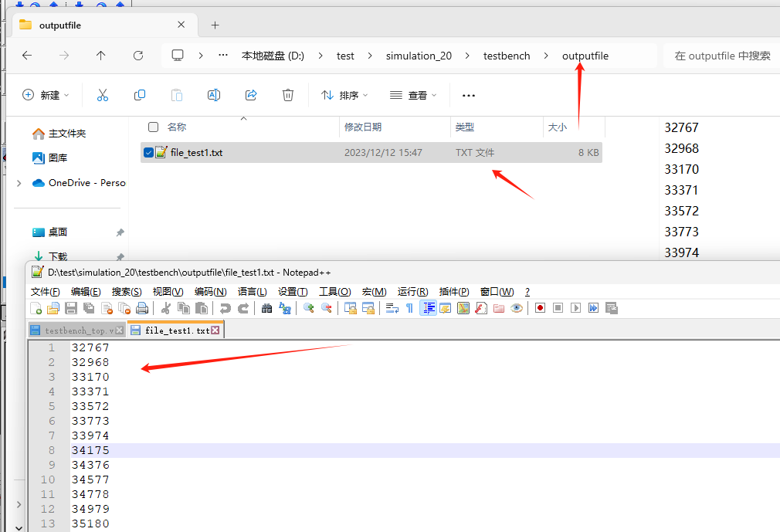Start macro recording in Notepad++
The width and height of the screenshot is (780, 532).
538,308
